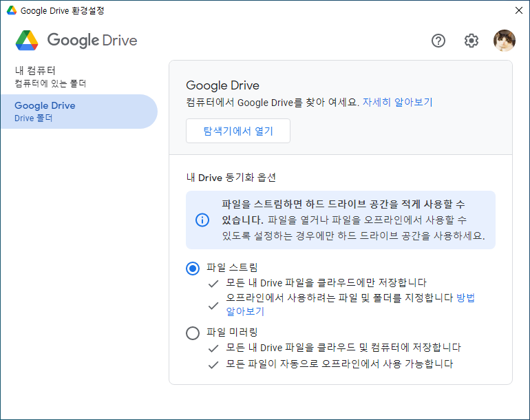Click text 모든 내 Drive 파일을 클라우드에만 저장합니다

326,283
